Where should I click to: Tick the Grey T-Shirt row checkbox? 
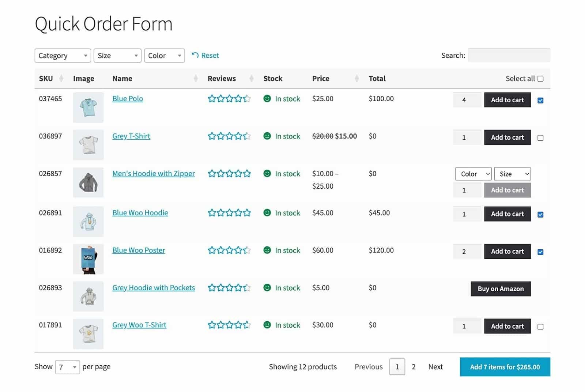[540, 138]
